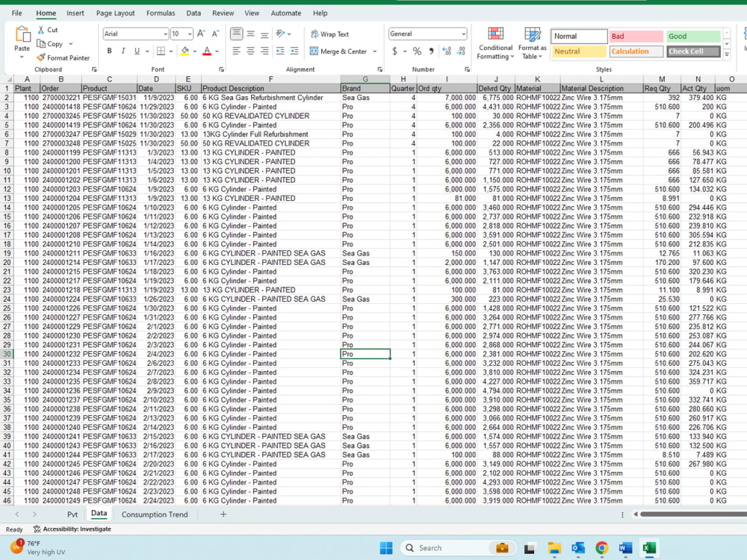Increase font size with the larger A icon
This screenshot has height=560, width=747.
click(x=201, y=34)
